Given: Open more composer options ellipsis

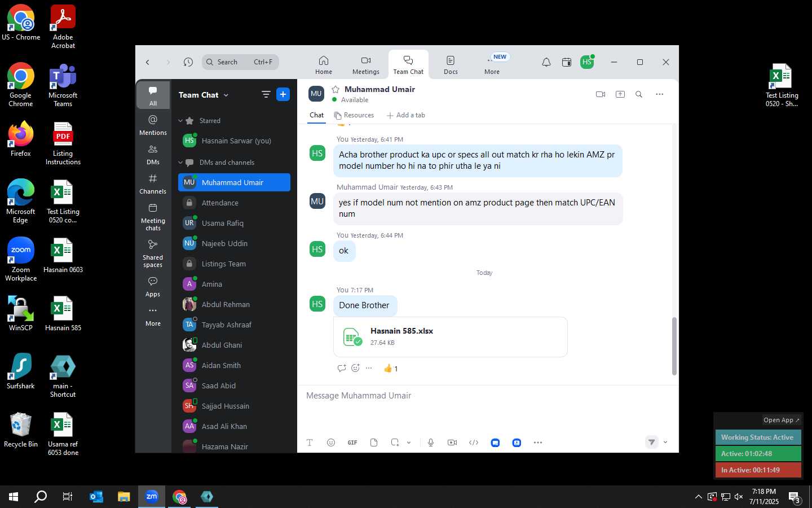Looking at the screenshot, I should 538,443.
